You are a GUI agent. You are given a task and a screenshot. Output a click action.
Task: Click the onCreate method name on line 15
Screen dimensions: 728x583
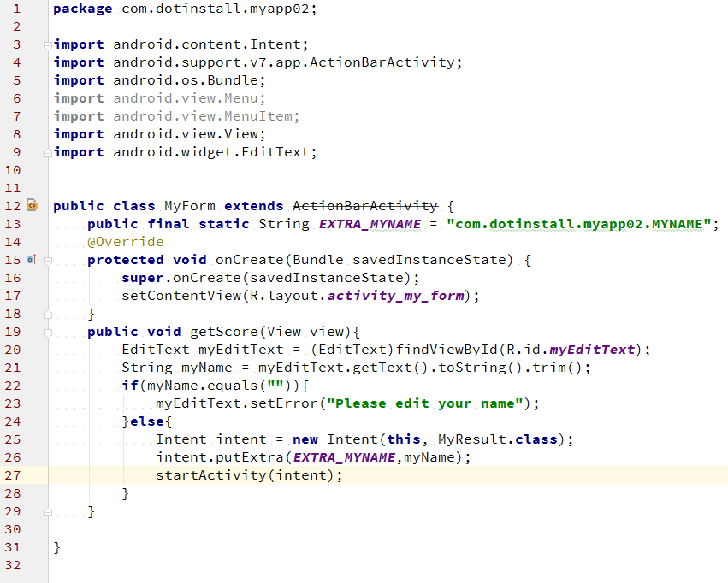click(x=249, y=260)
